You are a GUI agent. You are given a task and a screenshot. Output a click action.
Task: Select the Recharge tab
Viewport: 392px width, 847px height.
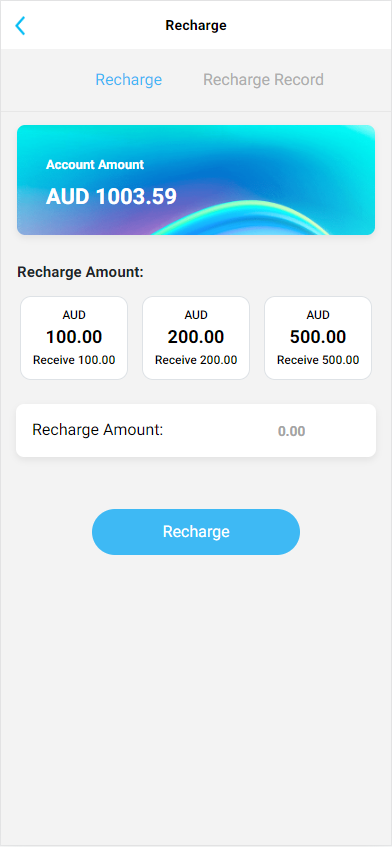[129, 79]
